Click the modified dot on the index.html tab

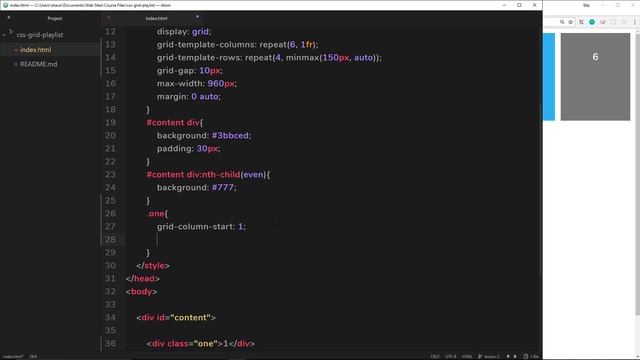click(x=198, y=17)
